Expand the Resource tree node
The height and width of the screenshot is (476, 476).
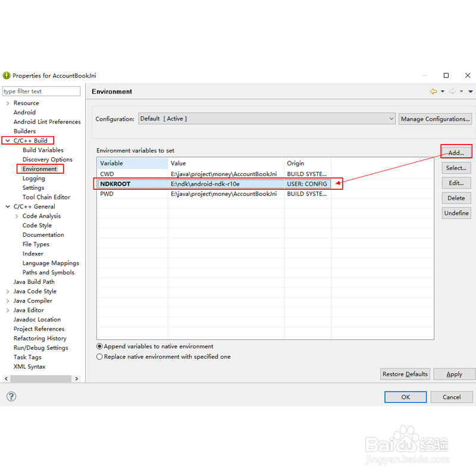point(8,103)
